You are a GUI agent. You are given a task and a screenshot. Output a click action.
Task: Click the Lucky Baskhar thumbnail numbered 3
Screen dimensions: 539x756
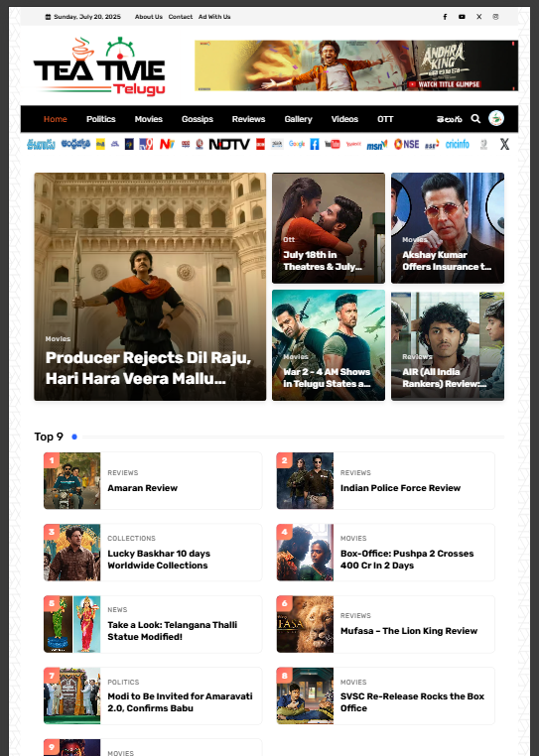click(71, 552)
